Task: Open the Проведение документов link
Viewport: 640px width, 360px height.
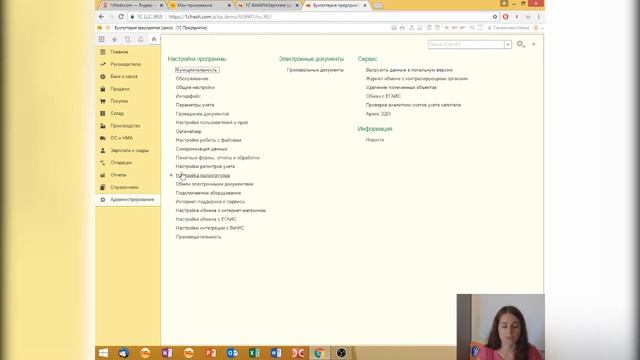Action: click(x=202, y=113)
